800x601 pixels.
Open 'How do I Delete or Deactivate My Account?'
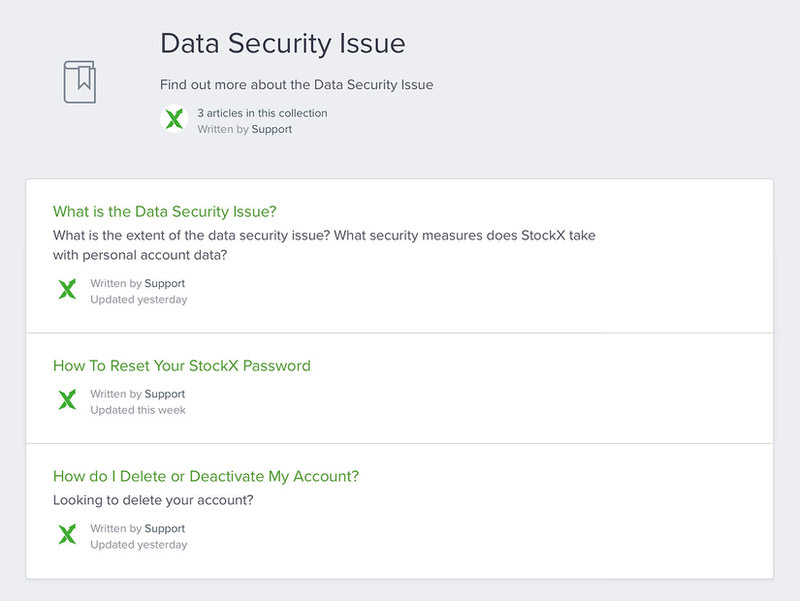click(206, 476)
